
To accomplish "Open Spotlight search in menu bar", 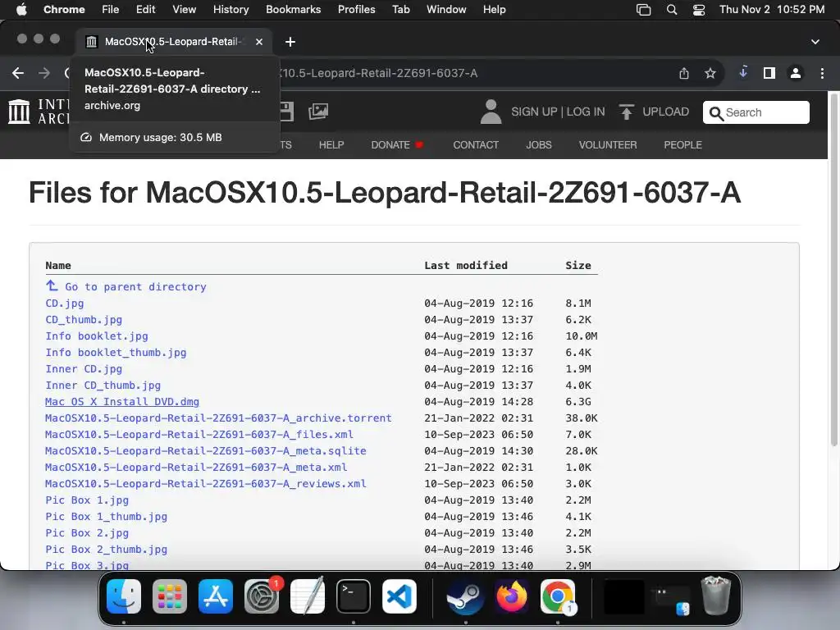I will coord(672,10).
